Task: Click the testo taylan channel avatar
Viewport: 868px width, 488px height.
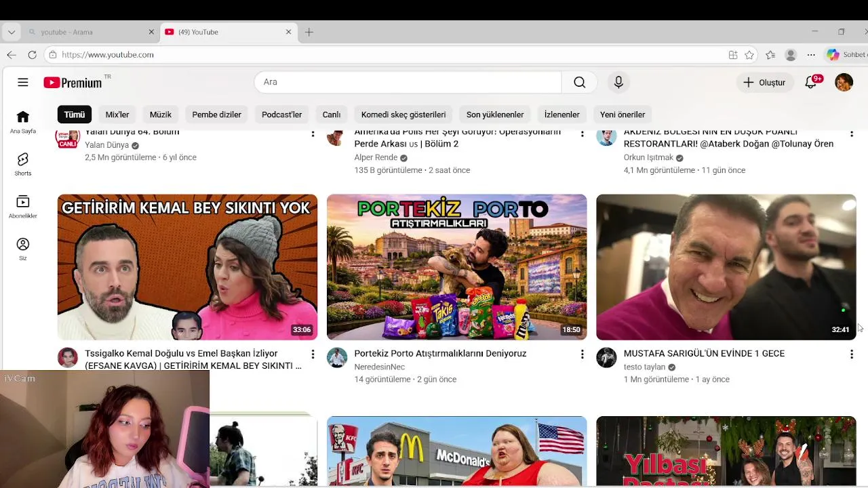Action: pyautogui.click(x=606, y=358)
